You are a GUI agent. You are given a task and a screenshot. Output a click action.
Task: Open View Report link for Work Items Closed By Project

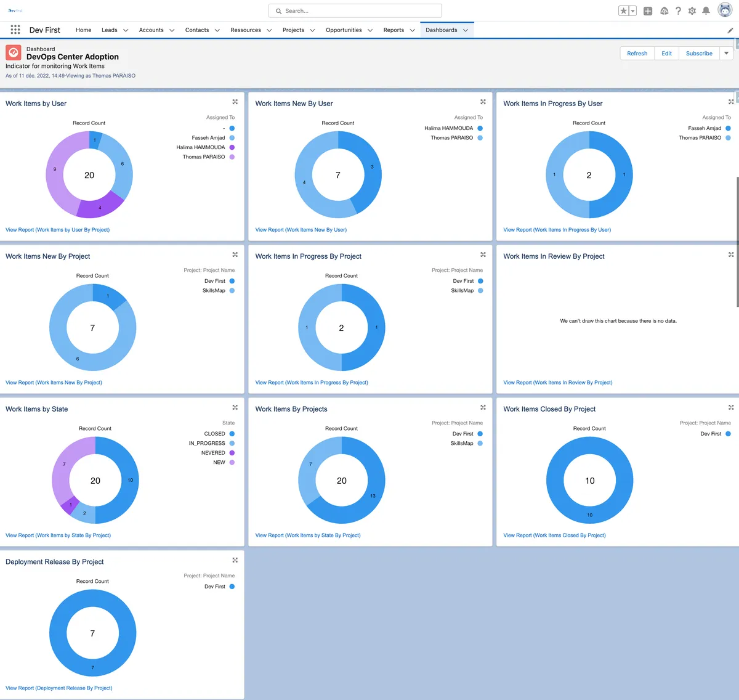554,535
